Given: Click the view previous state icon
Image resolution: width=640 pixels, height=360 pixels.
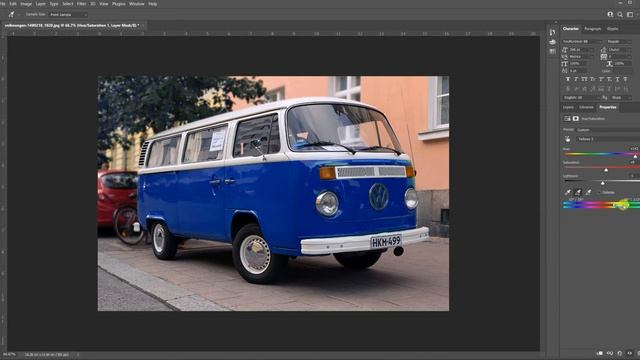Looking at the screenshot, I should pyautogui.click(x=610, y=353).
